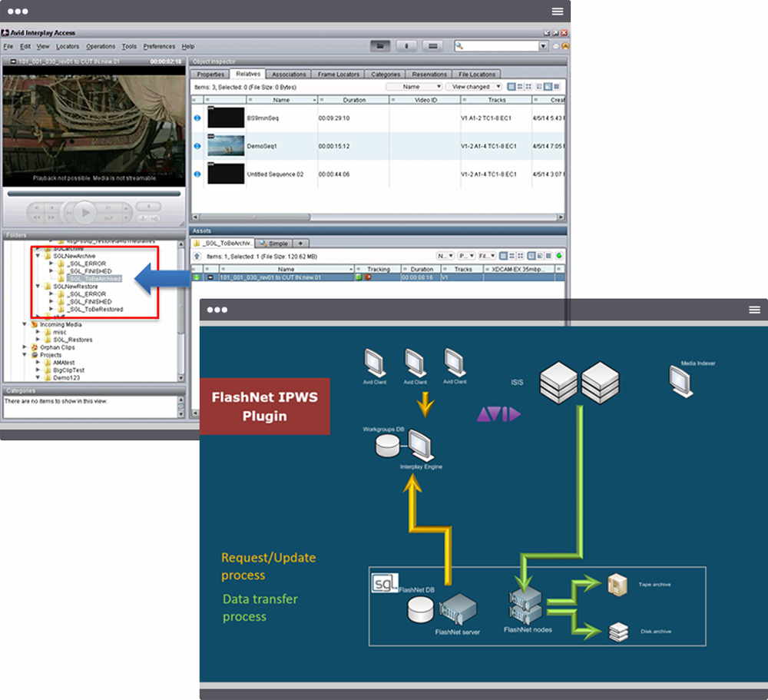768x700 pixels.
Task: Open the Edit menu
Action: click(25, 47)
